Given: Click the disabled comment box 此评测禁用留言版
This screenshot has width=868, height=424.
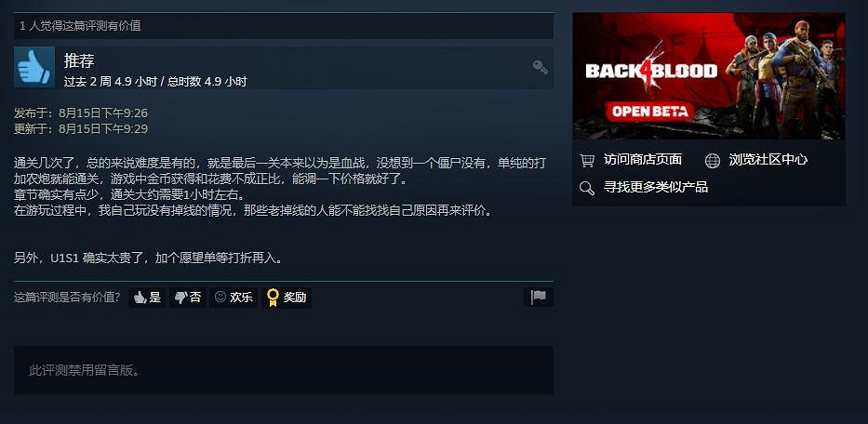Looking at the screenshot, I should pos(284,370).
